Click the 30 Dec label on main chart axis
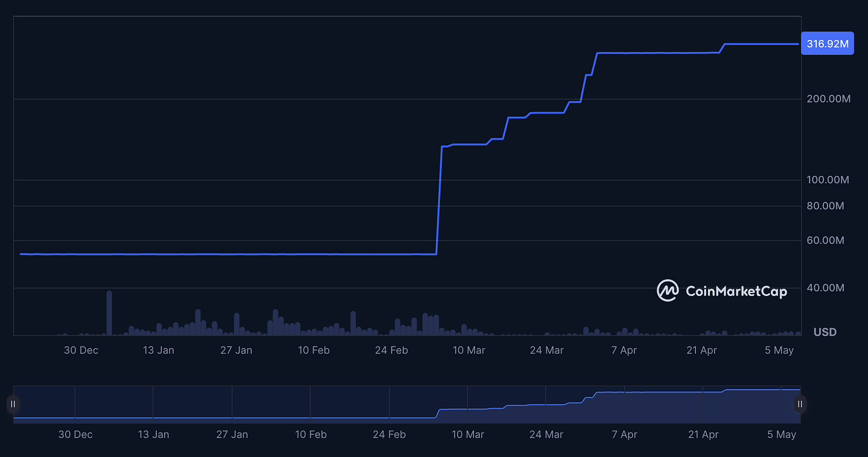 (x=81, y=350)
